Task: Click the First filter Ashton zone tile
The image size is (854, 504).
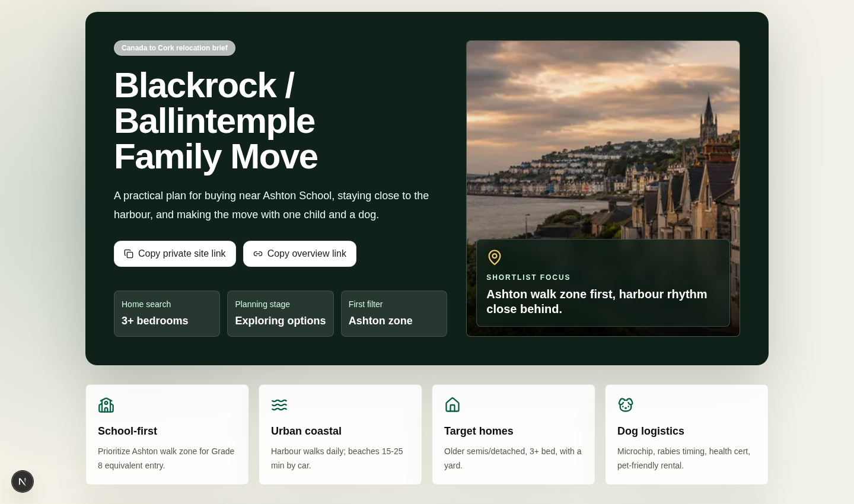Action: (394, 314)
